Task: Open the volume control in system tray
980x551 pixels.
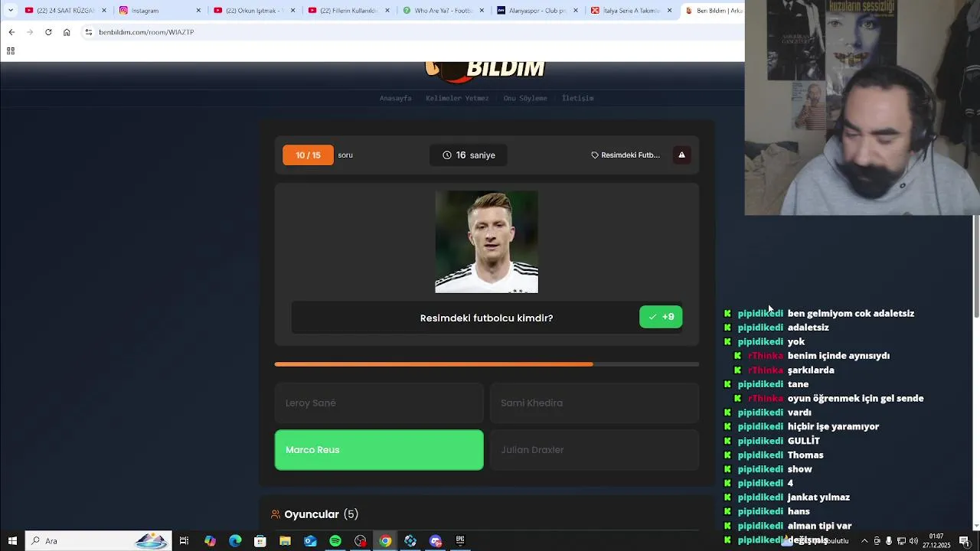Action: point(913,541)
